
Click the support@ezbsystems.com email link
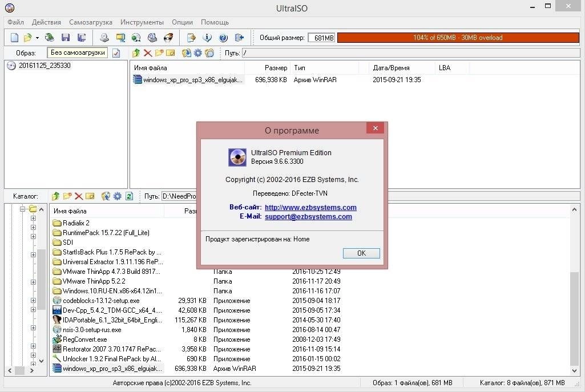coord(308,217)
